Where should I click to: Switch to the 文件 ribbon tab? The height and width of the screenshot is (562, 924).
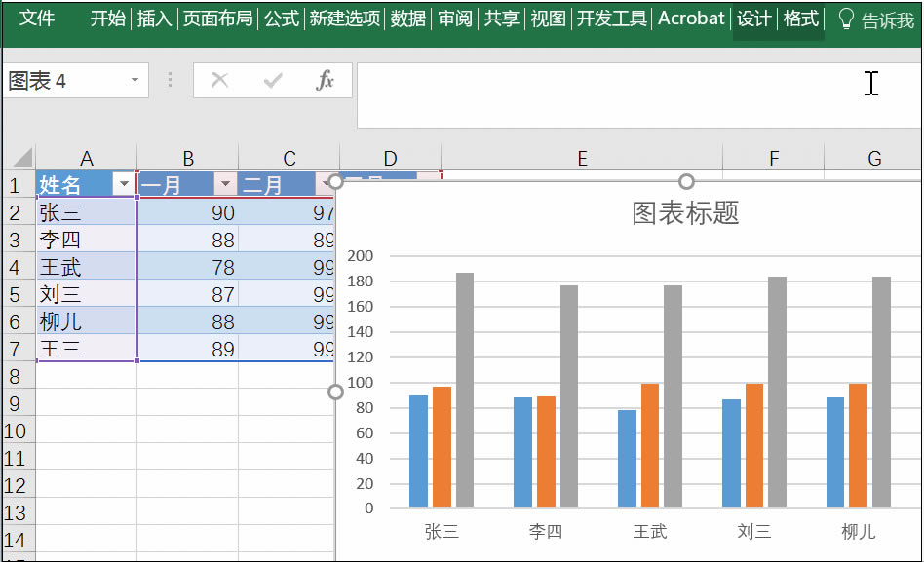tap(38, 18)
